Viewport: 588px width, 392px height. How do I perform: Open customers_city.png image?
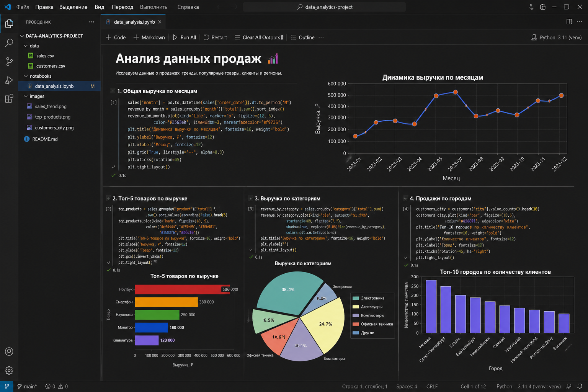pyautogui.click(x=54, y=128)
